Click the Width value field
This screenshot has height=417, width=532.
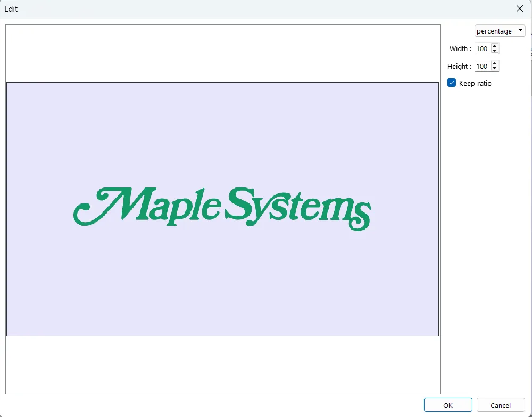[483, 48]
